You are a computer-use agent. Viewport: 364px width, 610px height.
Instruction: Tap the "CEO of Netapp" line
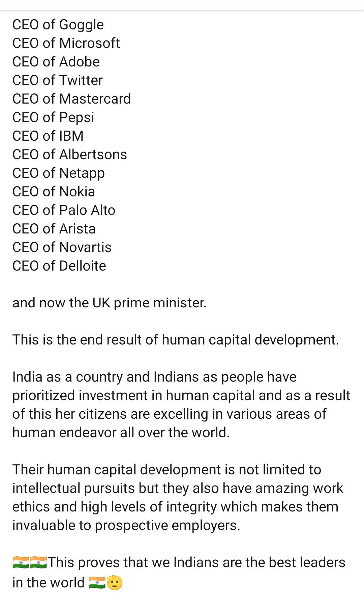[x=59, y=173]
